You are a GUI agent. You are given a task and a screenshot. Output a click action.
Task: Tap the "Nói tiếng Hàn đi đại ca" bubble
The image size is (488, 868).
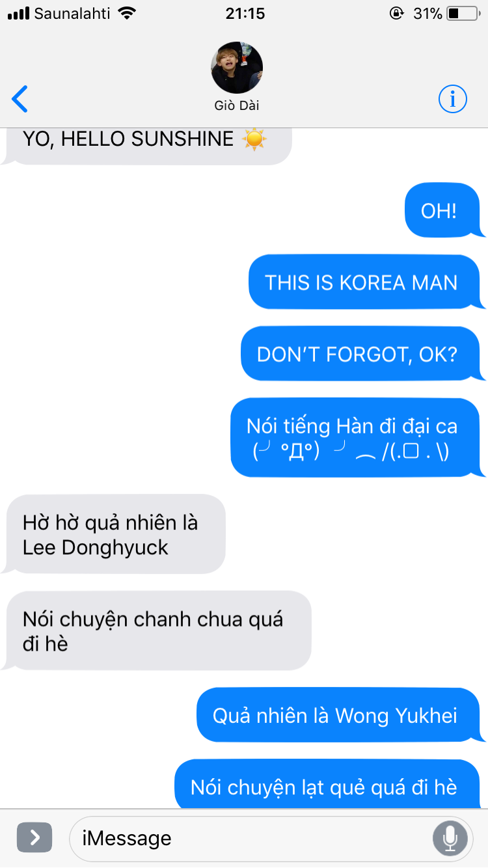click(x=357, y=438)
